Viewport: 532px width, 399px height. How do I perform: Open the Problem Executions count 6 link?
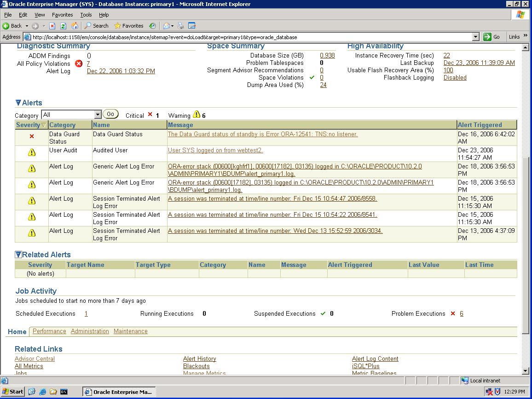[462, 313]
